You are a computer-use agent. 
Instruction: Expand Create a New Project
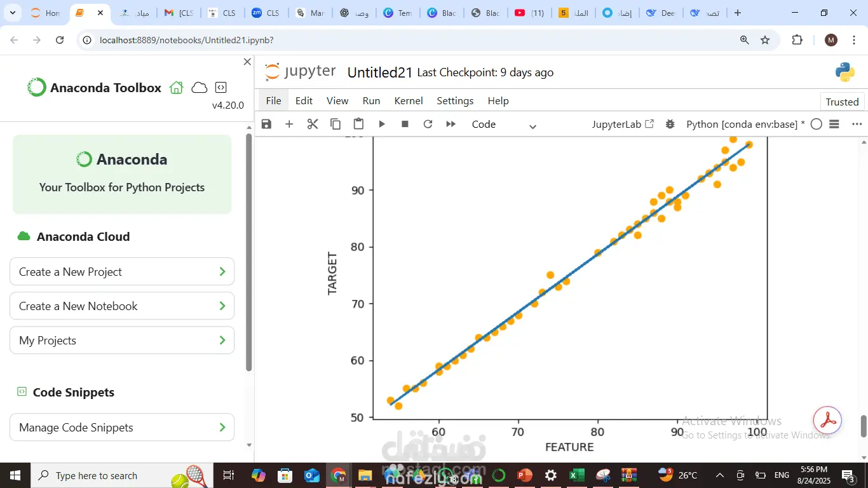[x=122, y=272]
